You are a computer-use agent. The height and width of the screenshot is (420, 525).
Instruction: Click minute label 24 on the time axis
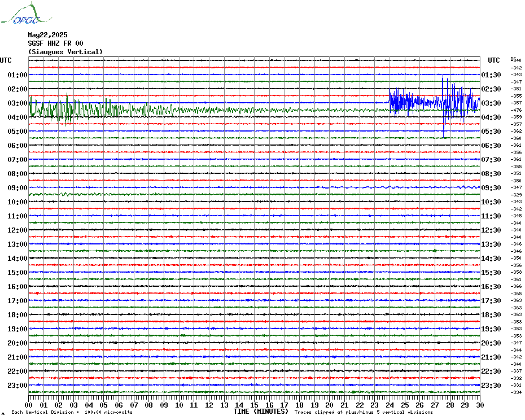tap(390, 405)
